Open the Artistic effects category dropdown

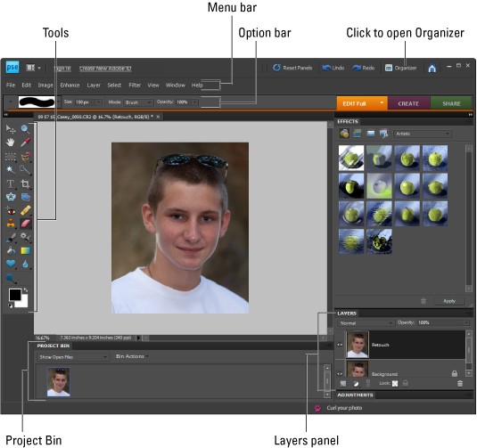(423, 134)
